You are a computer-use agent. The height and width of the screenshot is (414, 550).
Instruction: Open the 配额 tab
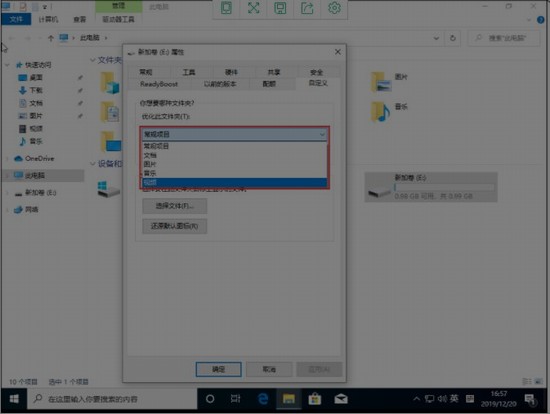269,84
